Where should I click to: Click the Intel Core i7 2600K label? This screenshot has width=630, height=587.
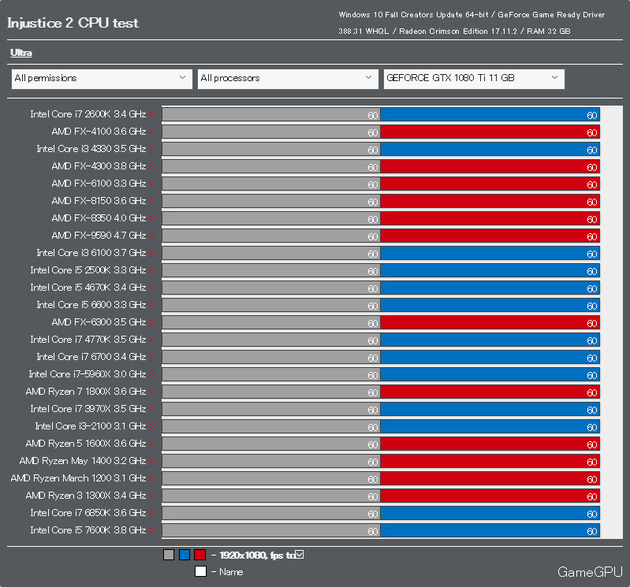click(x=88, y=115)
